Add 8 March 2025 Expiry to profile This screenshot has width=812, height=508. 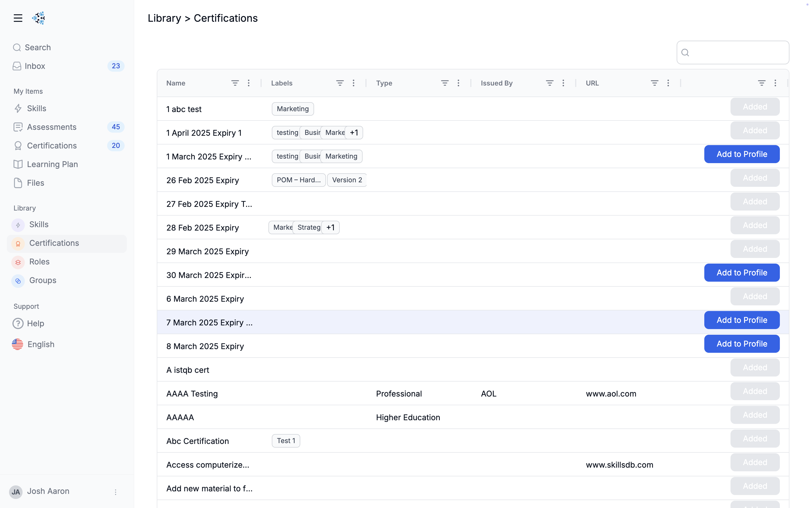coord(742,344)
